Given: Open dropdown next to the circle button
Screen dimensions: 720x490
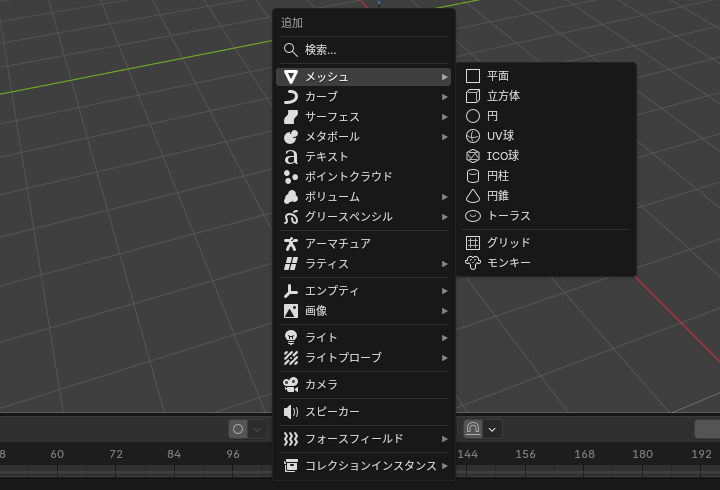Looking at the screenshot, I should (257, 429).
